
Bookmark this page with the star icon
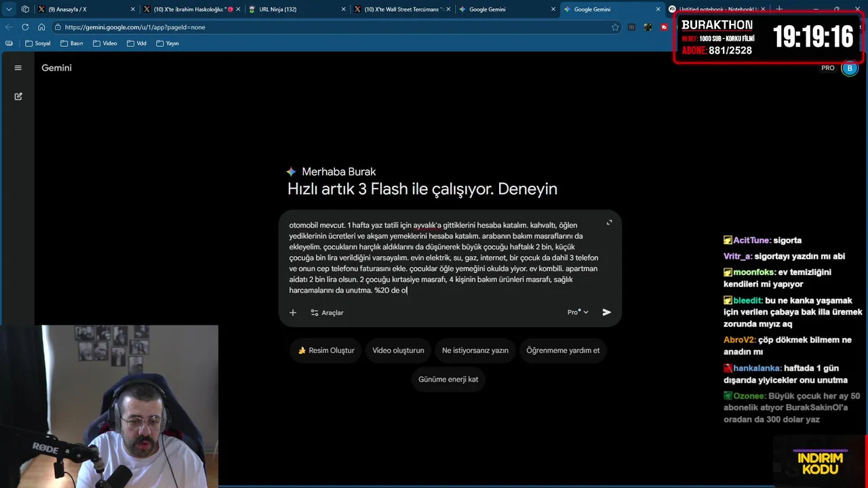(x=615, y=27)
